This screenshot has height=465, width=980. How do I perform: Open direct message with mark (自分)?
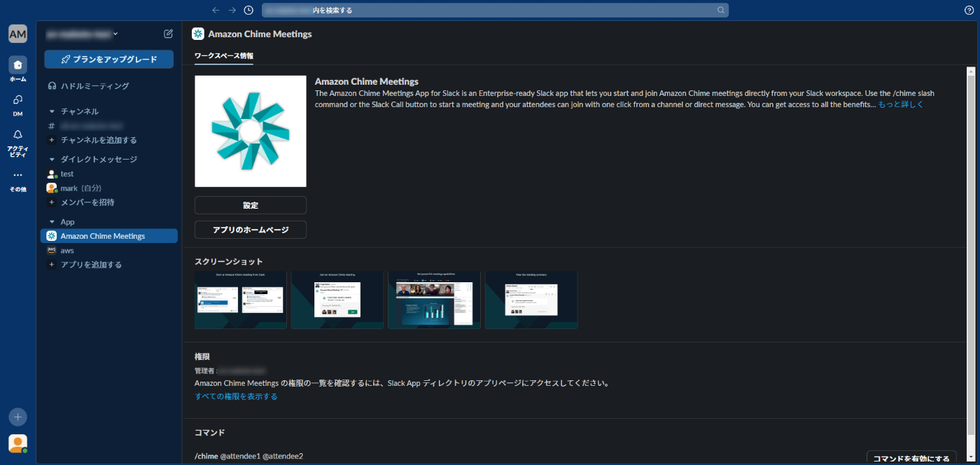108,188
